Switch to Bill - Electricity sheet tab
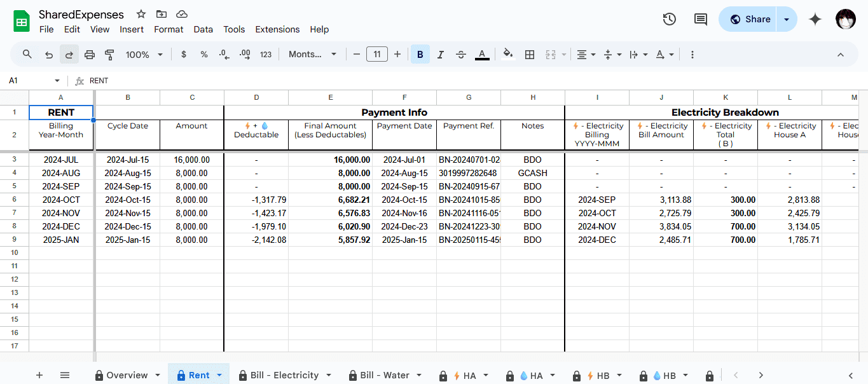This screenshot has width=868, height=384. pyautogui.click(x=284, y=375)
